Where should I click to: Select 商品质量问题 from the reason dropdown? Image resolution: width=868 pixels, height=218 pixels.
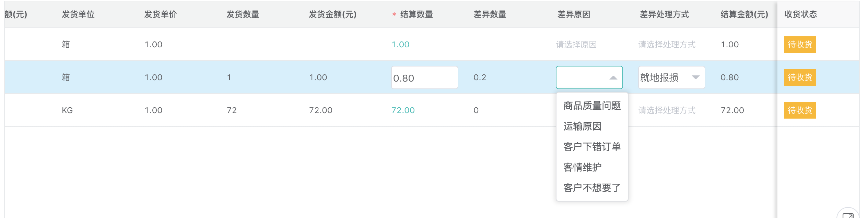click(x=591, y=106)
